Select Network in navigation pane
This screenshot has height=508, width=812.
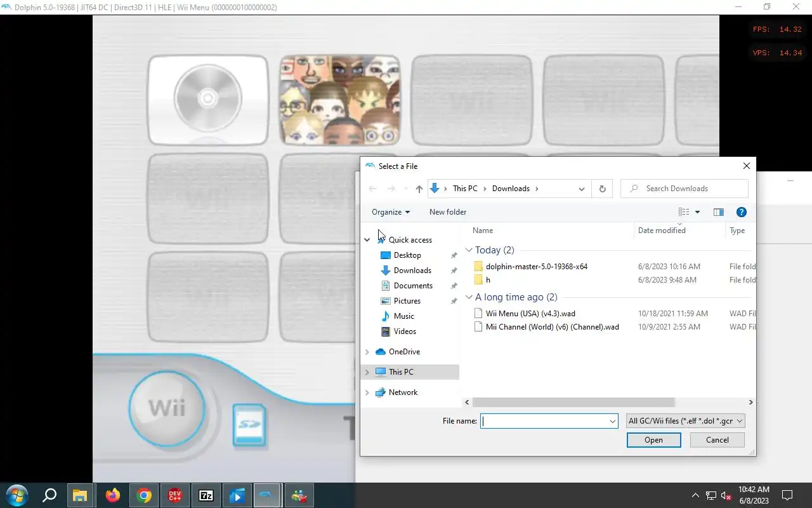coord(403,392)
